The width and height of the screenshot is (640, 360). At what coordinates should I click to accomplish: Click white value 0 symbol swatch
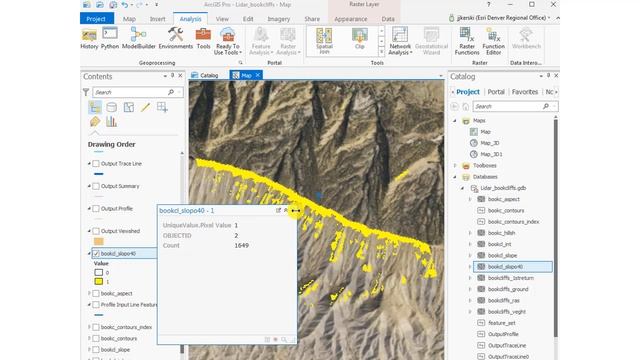coord(98,272)
